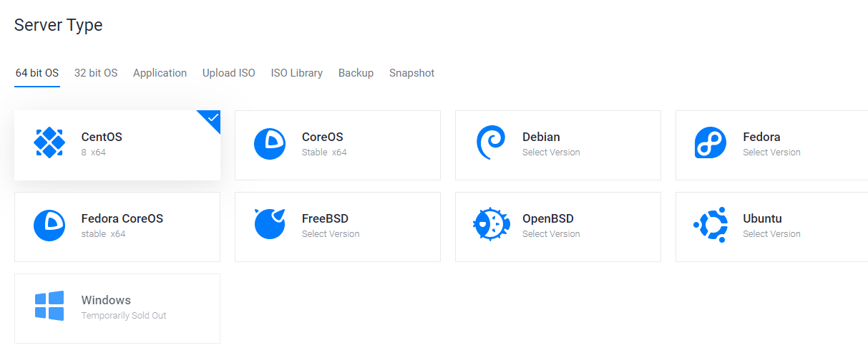This screenshot has height=358, width=868.
Task: Click the Fedora CoreOS logo icon
Action: tap(49, 226)
